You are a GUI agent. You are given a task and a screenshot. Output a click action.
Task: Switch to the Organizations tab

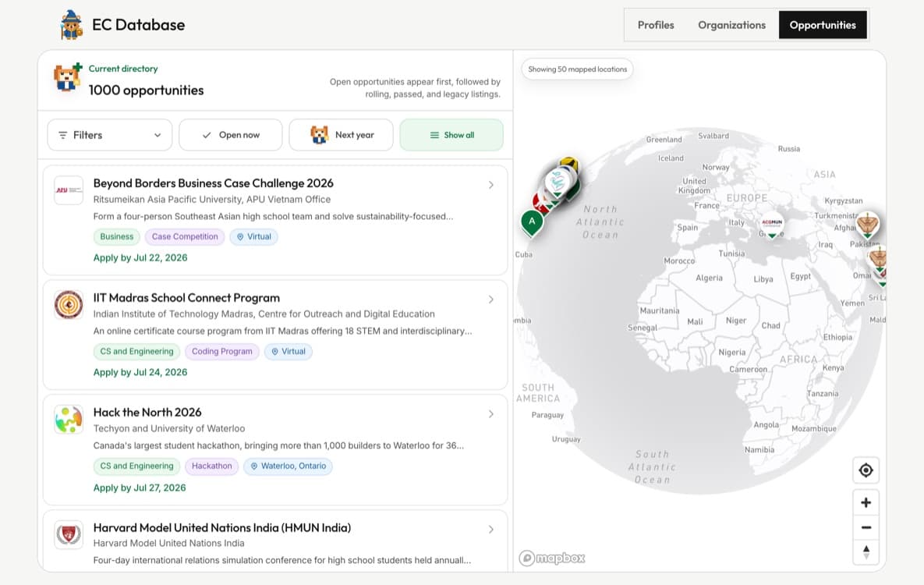click(x=731, y=25)
